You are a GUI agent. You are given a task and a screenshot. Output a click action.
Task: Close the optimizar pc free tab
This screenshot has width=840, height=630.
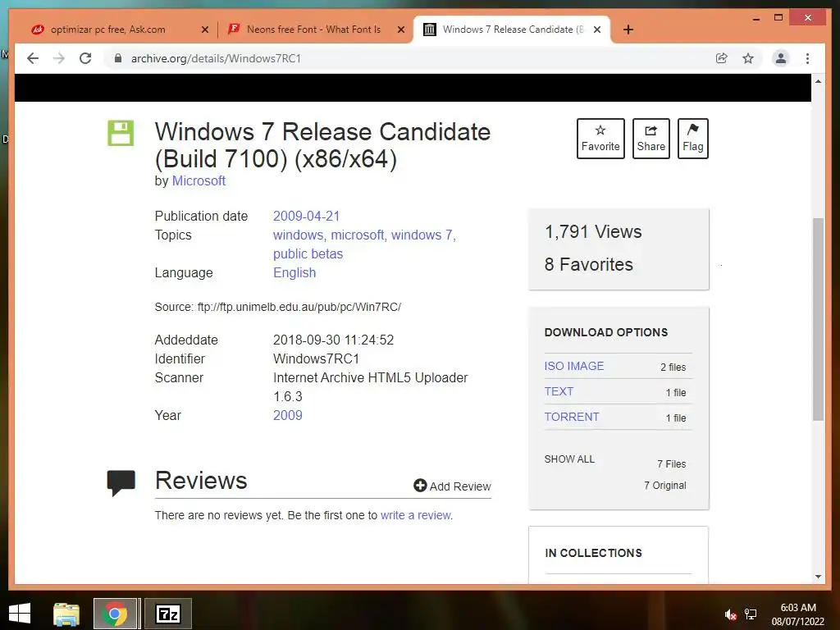(204, 30)
